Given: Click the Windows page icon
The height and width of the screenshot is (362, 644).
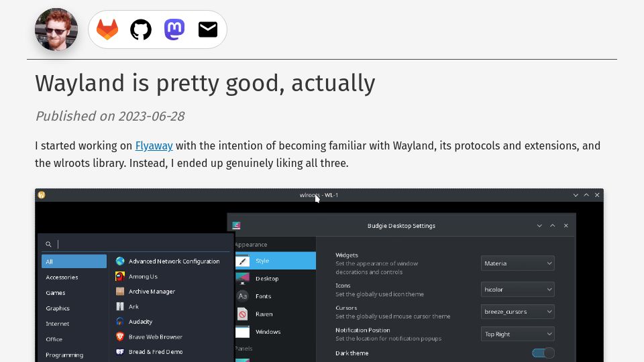Looking at the screenshot, I should 242,332.
